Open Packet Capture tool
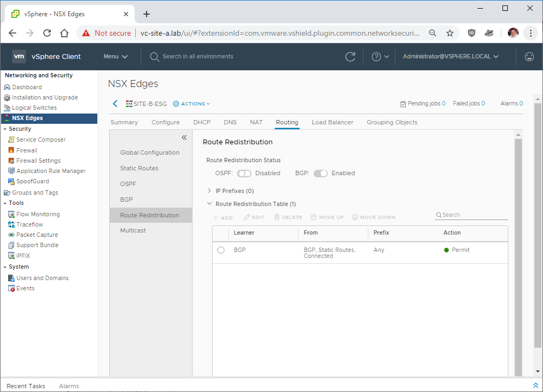Screen dimensions: 543x392 pyautogui.click(x=33, y=235)
